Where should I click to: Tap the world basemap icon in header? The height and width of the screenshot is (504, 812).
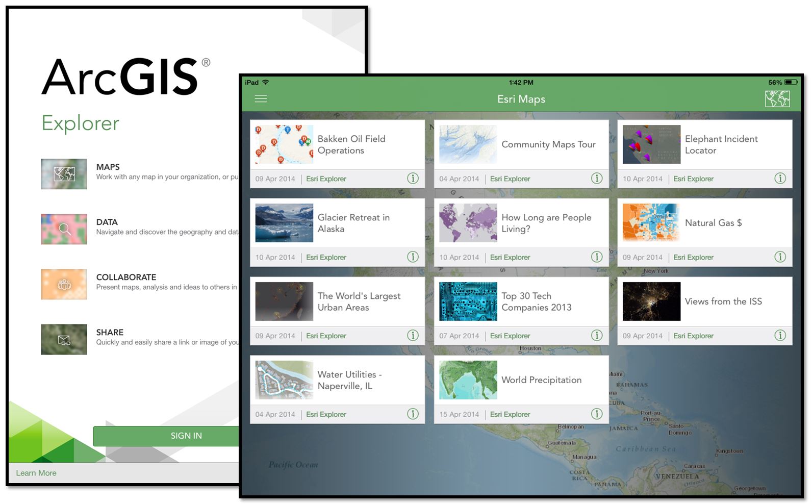pos(777,99)
